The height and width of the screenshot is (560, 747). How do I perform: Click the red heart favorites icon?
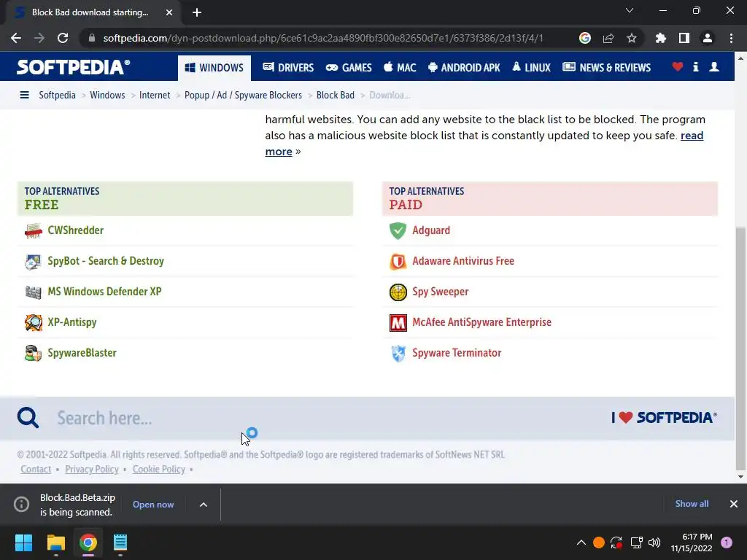(678, 67)
